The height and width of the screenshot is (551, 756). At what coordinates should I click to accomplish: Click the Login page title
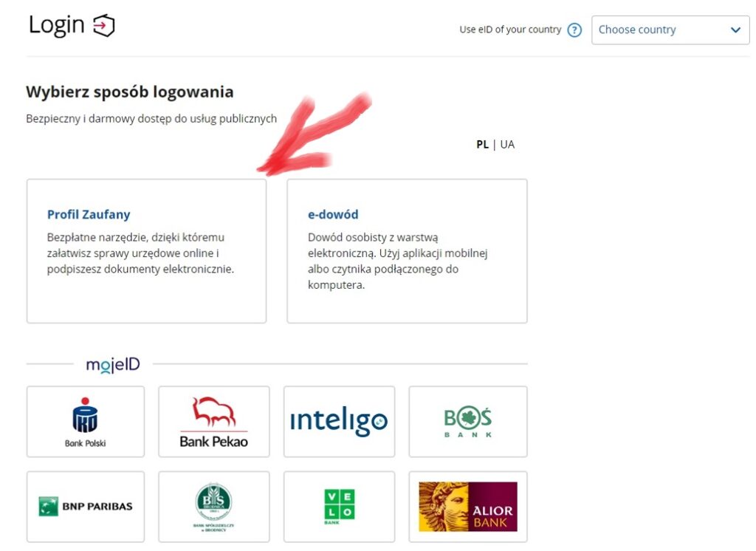[x=56, y=25]
